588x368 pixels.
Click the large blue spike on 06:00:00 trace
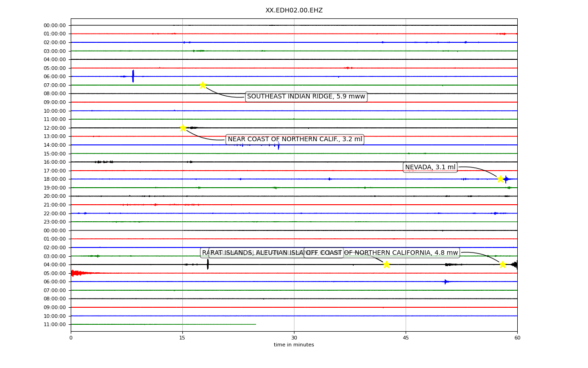point(133,76)
